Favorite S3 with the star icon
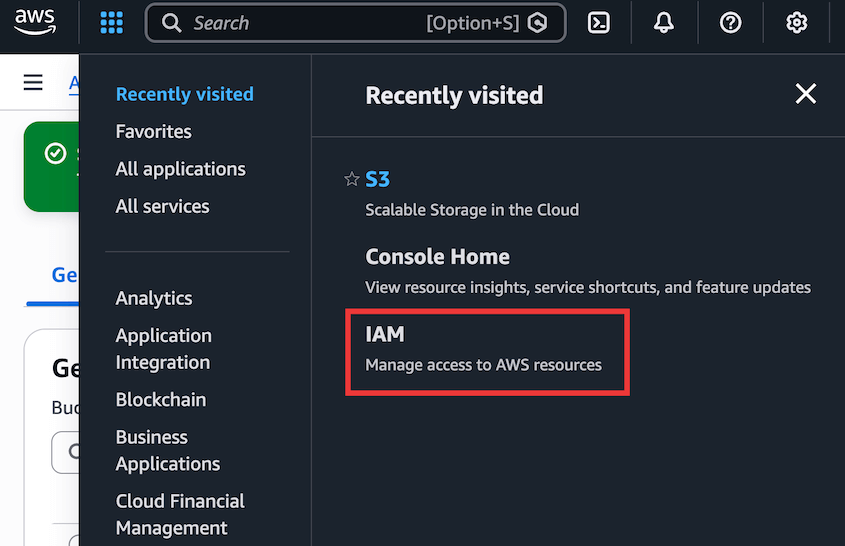The image size is (845, 546). pyautogui.click(x=351, y=179)
